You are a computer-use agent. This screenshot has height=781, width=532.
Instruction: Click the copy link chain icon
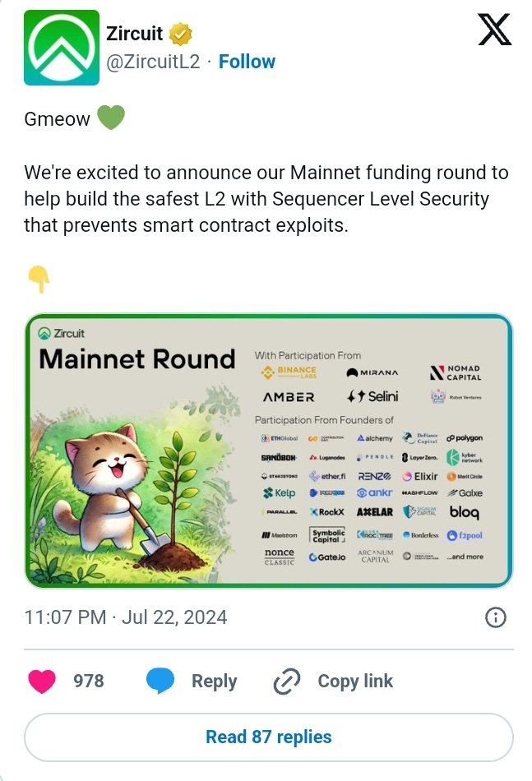tap(288, 682)
